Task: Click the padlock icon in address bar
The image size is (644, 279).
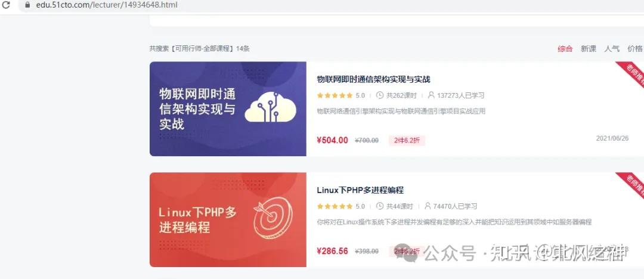Action: [x=28, y=5]
